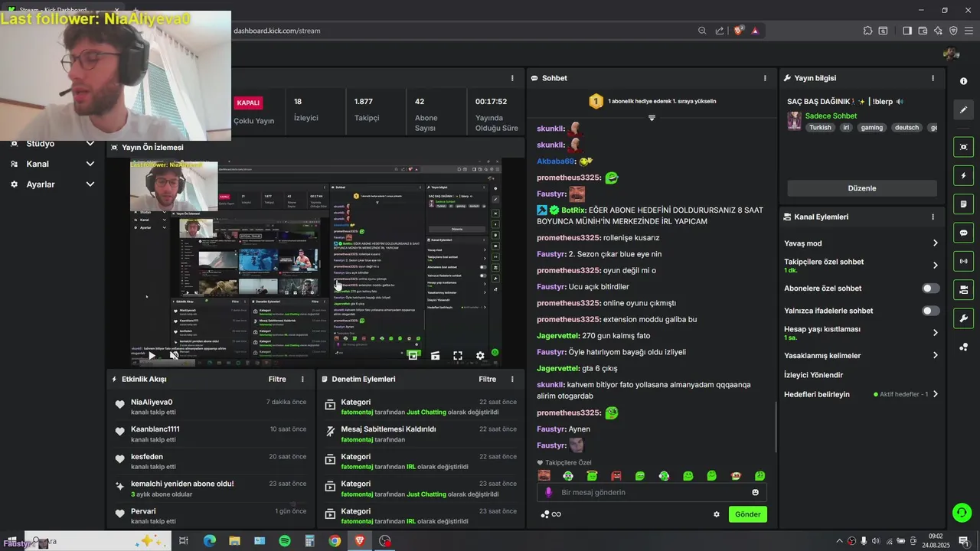This screenshot has width=980, height=551.
Task: Click the green headset support button
Action: pyautogui.click(x=962, y=513)
